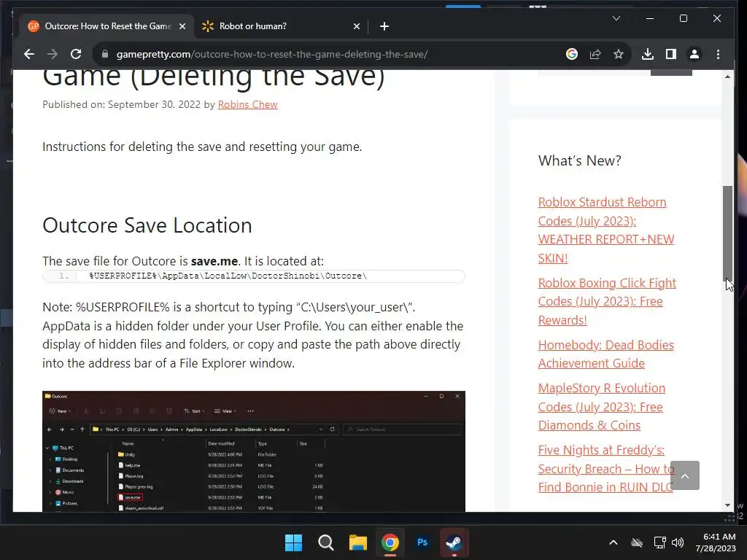Viewport: 747px width, 560px height.
Task: Open Five Nights at Freddy's RUIN link
Action: pos(606,469)
